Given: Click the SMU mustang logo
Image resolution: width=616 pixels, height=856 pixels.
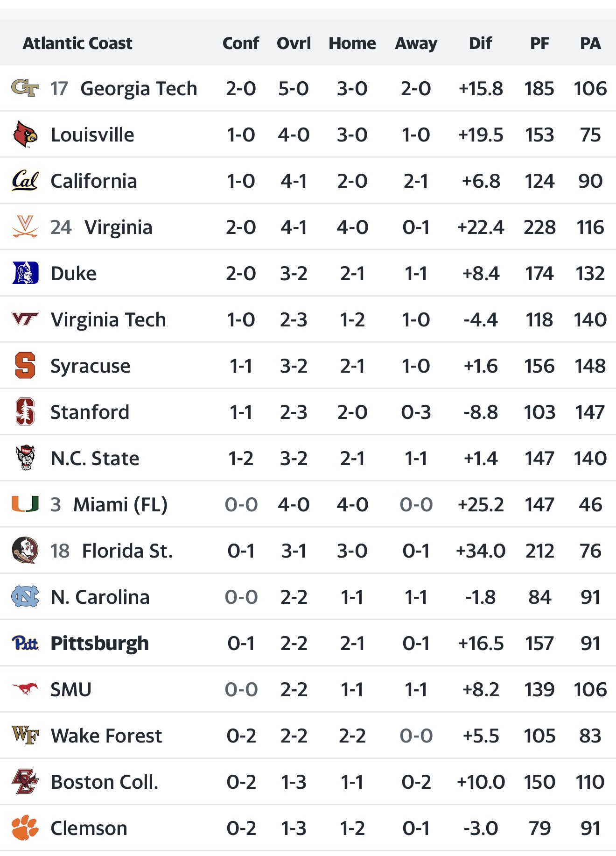Looking at the screenshot, I should coord(25,689).
